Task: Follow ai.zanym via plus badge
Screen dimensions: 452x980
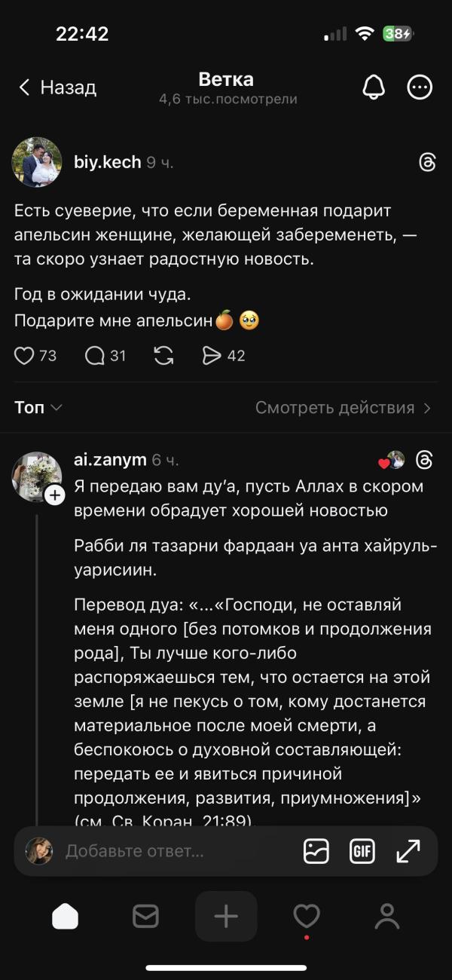Action: [55, 495]
